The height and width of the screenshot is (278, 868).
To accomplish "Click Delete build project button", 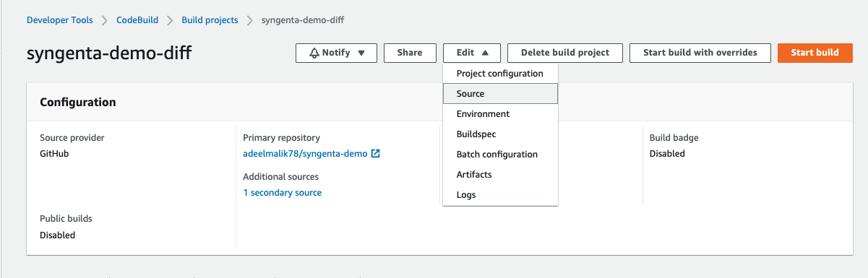I will coord(565,53).
